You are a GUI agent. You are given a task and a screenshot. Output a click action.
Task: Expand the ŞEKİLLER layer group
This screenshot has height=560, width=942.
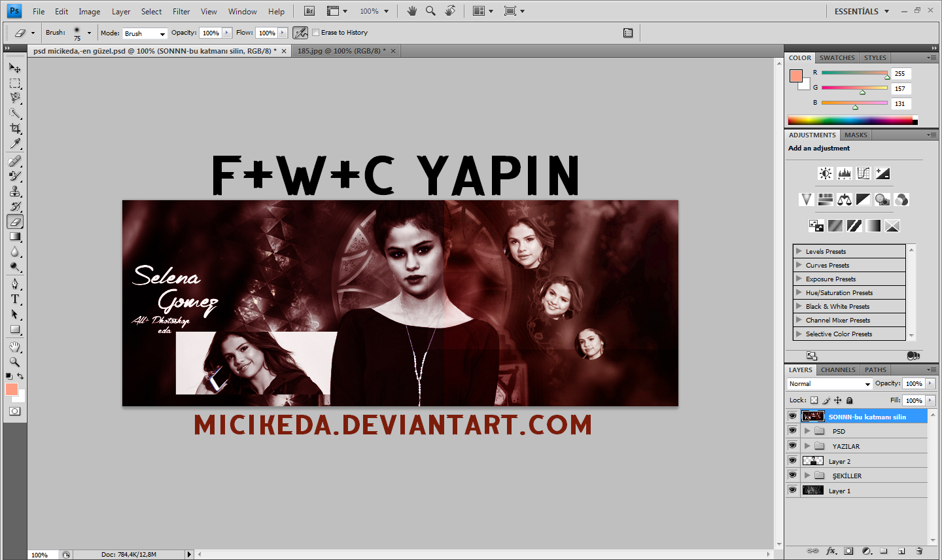point(807,476)
